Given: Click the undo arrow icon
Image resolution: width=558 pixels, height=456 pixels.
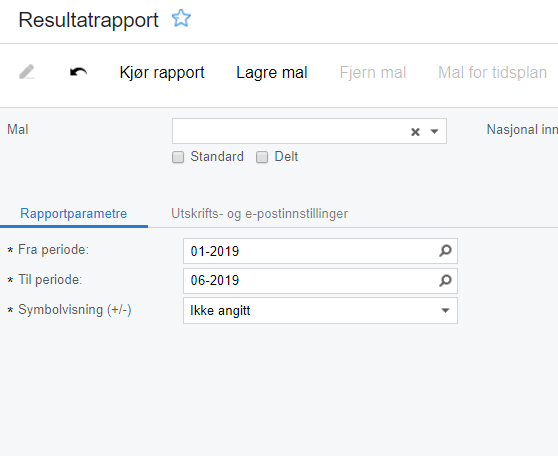Looking at the screenshot, I should (x=78, y=72).
